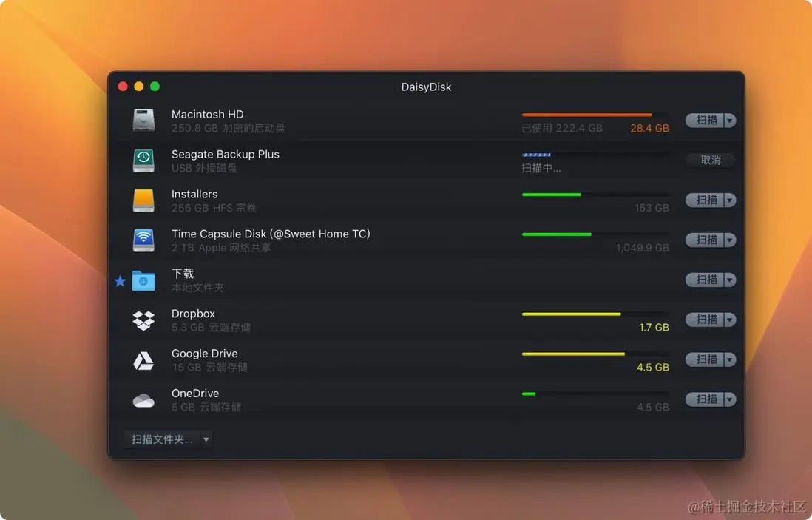This screenshot has width=812, height=520.
Task: Open scan options arrow for Macintosh HD
Action: [730, 120]
